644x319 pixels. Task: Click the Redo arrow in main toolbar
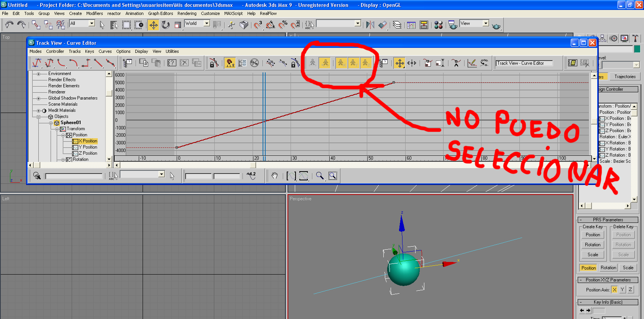[x=21, y=25]
